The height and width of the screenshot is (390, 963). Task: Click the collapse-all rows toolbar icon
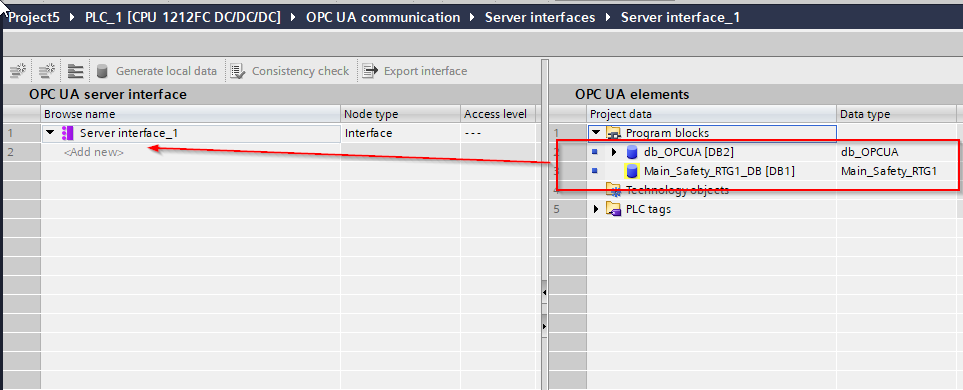(x=76, y=71)
